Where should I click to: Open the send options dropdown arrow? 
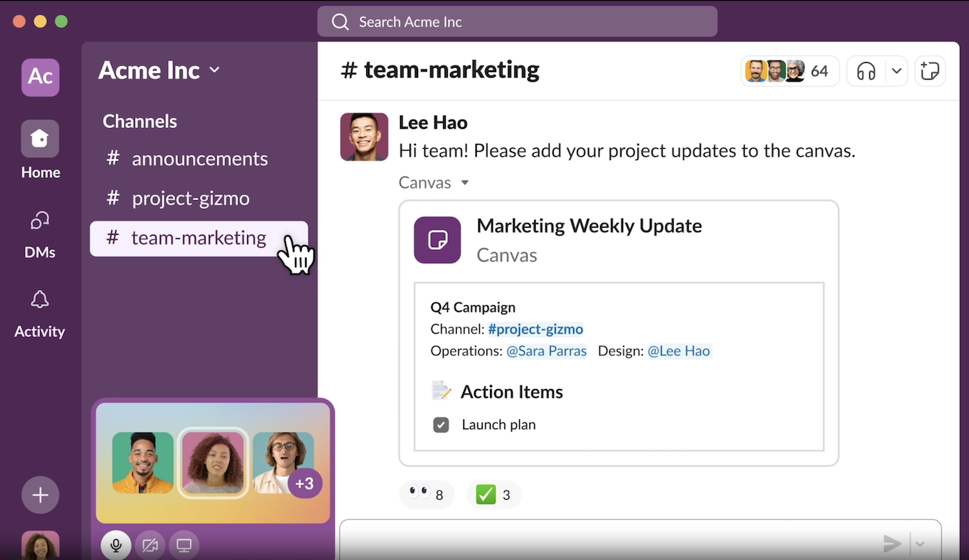point(920,544)
